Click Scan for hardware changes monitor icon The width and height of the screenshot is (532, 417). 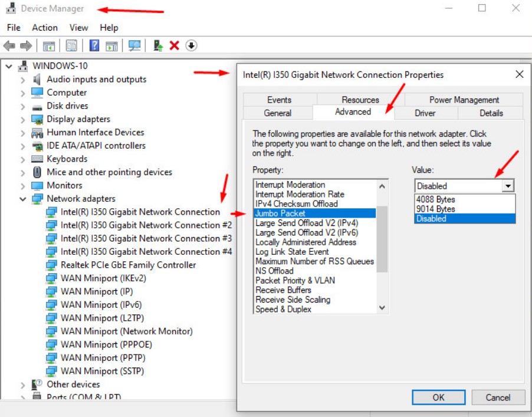pos(134,45)
